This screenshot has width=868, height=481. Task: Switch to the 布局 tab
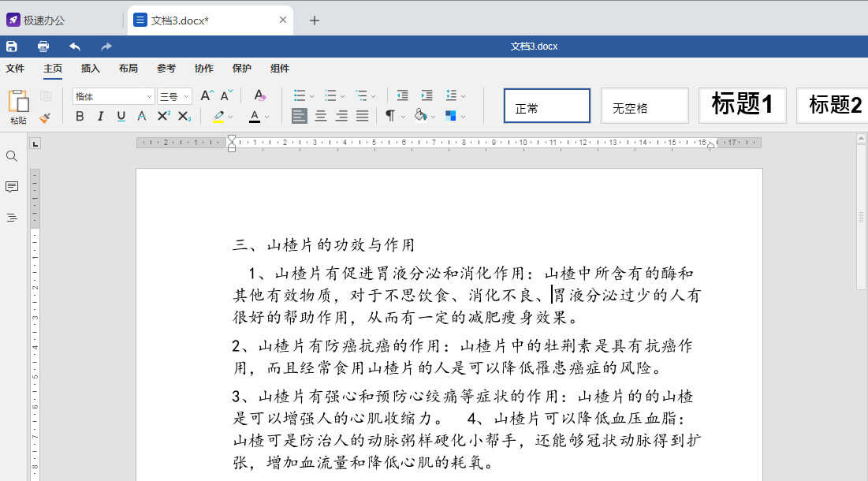tap(128, 68)
